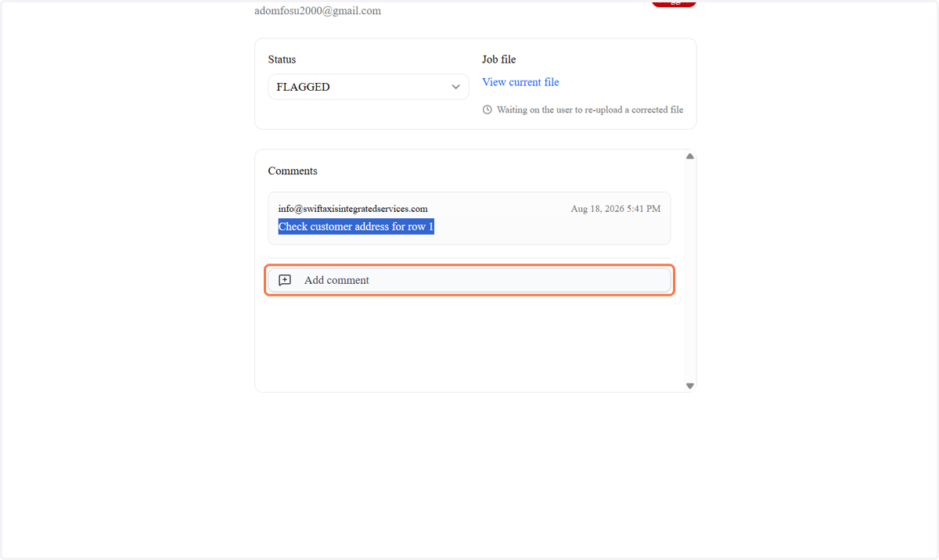Click the add-comment speech bubble icon

pos(285,280)
